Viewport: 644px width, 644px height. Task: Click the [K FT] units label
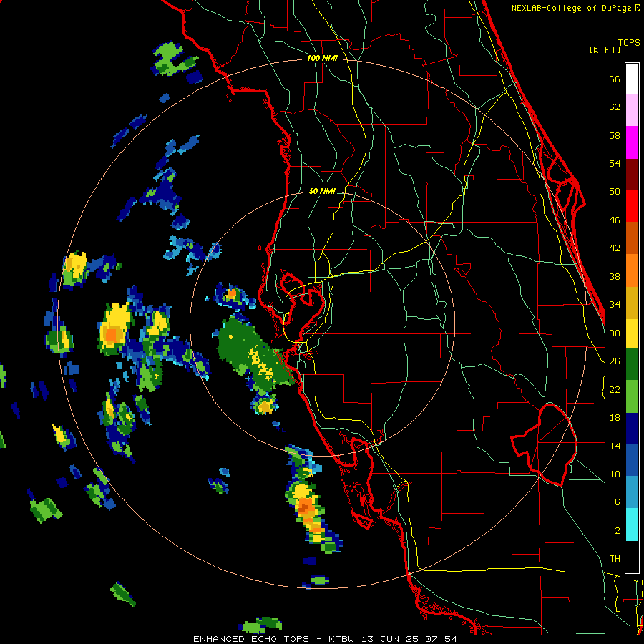pyautogui.click(x=605, y=49)
